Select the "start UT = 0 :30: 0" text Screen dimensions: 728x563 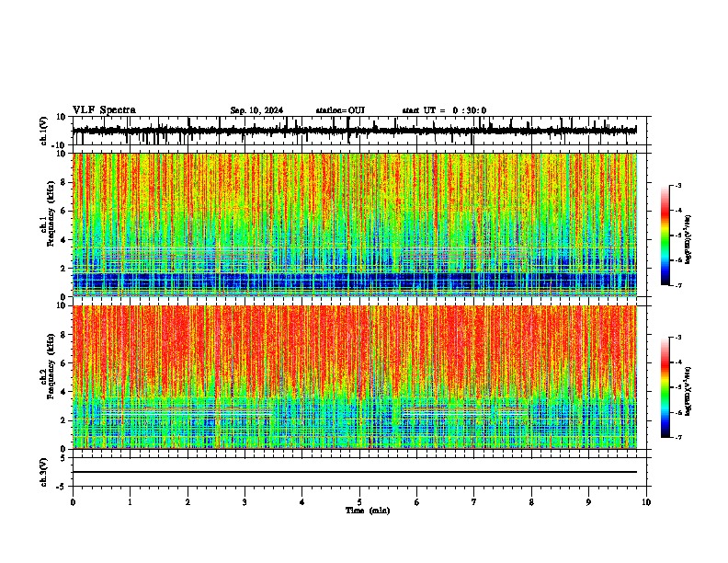tap(444, 110)
